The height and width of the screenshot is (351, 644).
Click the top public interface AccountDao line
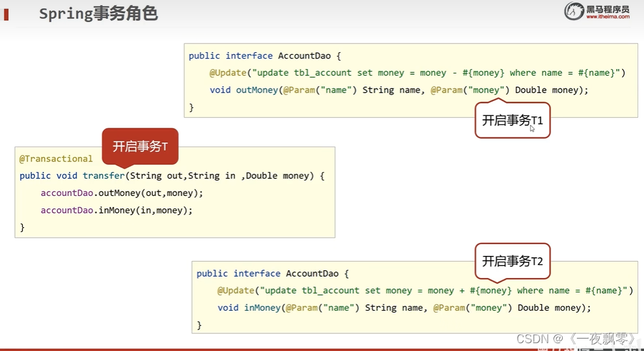click(x=264, y=56)
